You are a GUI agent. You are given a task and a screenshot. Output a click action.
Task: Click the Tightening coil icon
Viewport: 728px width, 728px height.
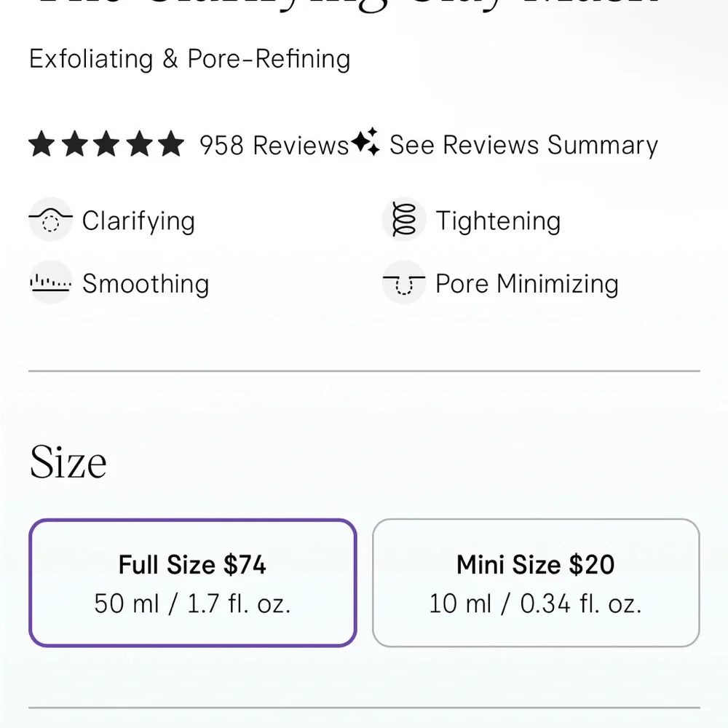coord(403,219)
